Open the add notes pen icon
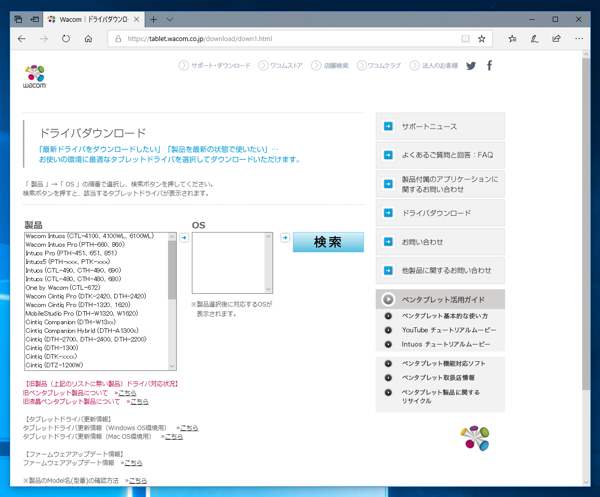Viewport: 600px width, 497px height. point(535,39)
